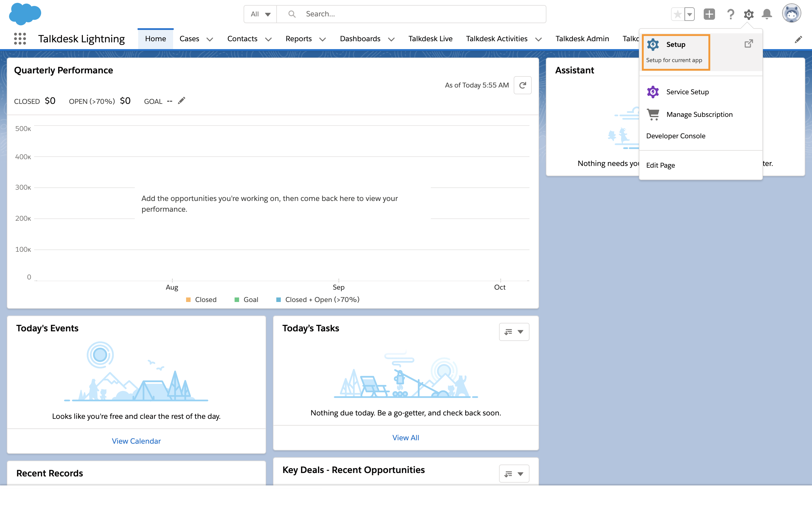
Task: Open Global Actions plus icon
Action: 709,14
